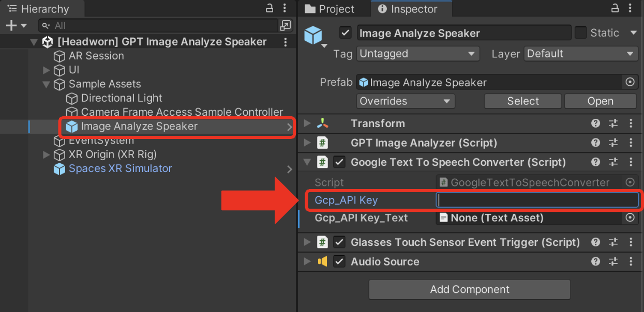
Task: Open the Tag dropdown showing Untagged
Action: pos(418,54)
